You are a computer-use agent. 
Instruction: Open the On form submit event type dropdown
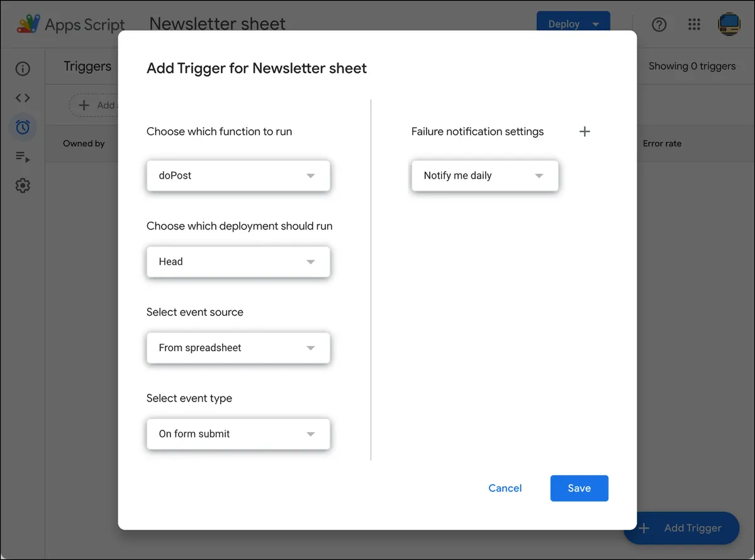pyautogui.click(x=238, y=434)
